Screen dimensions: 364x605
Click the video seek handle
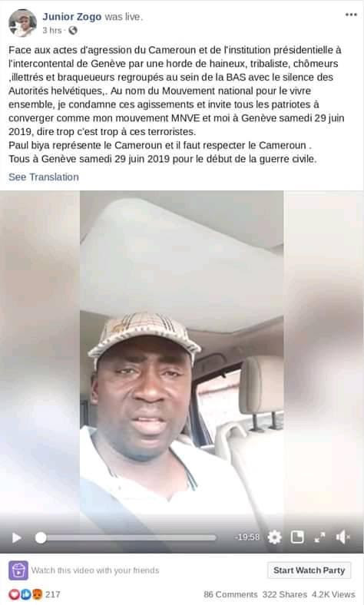(41, 537)
